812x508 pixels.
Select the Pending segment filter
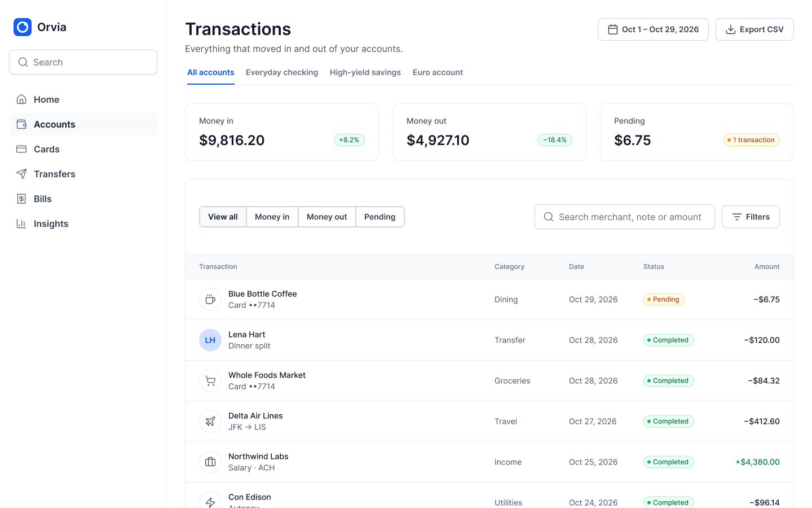point(380,217)
